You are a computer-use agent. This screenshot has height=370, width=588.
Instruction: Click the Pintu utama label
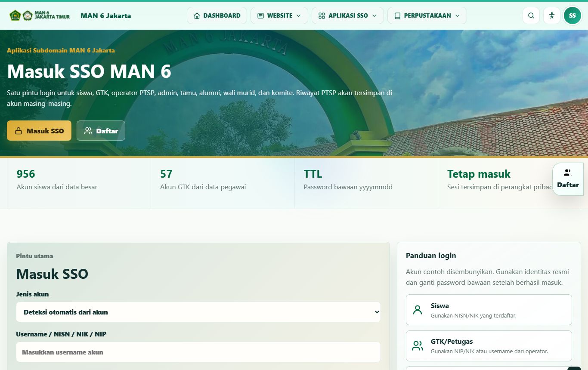(34, 256)
